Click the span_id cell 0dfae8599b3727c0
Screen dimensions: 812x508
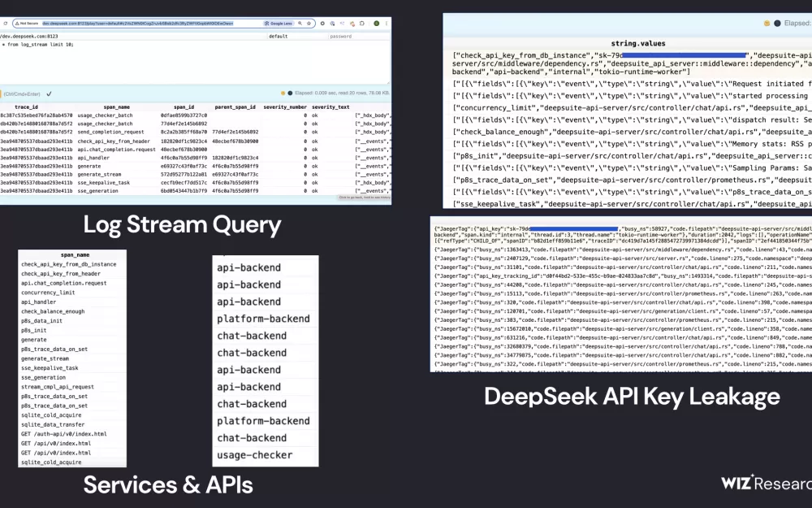184,115
